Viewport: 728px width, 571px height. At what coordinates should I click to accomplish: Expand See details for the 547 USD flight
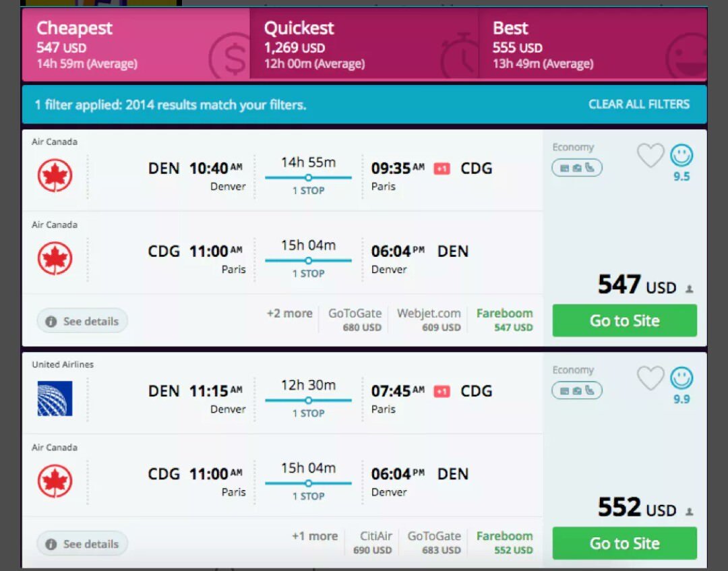tap(82, 321)
